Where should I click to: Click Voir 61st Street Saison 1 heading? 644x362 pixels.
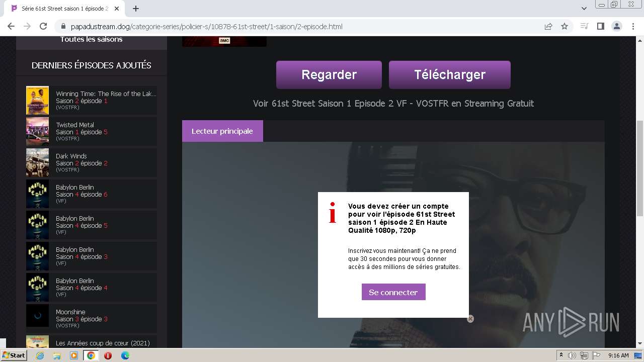point(393,104)
